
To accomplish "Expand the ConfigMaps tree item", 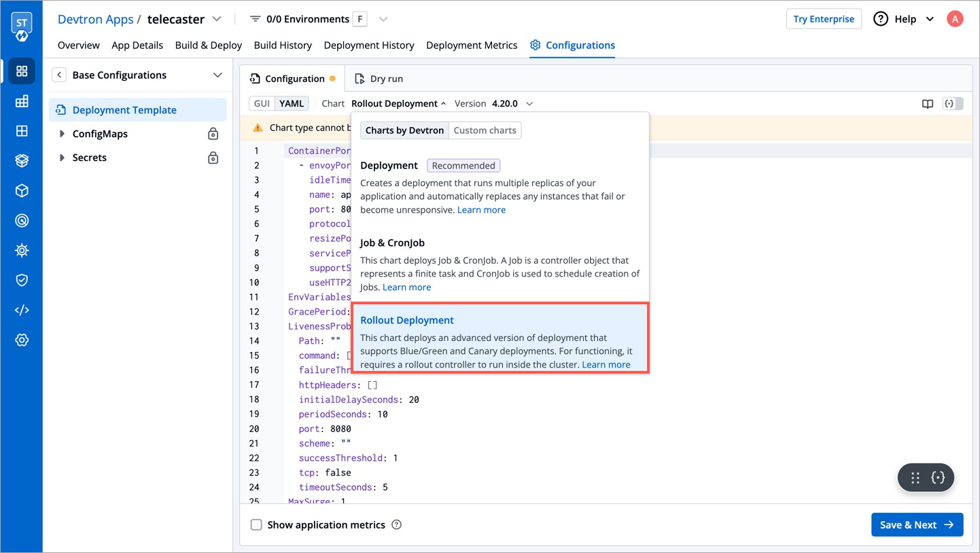I will click(x=62, y=134).
